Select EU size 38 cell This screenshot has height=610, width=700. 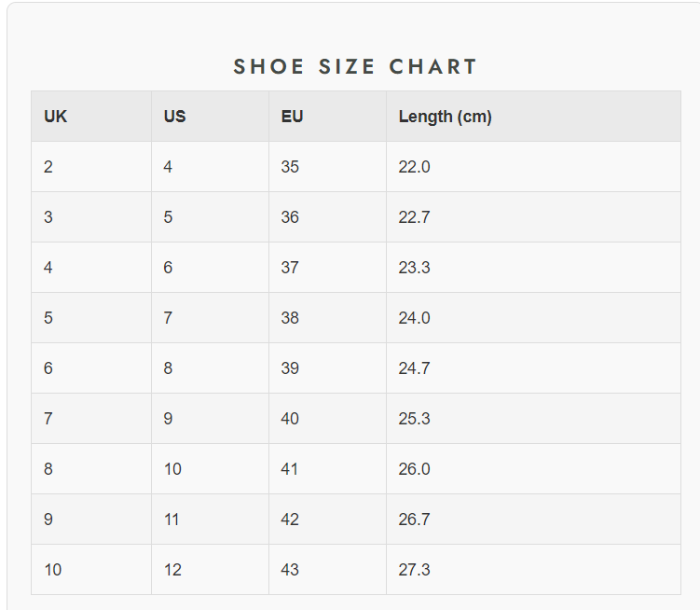(290, 318)
